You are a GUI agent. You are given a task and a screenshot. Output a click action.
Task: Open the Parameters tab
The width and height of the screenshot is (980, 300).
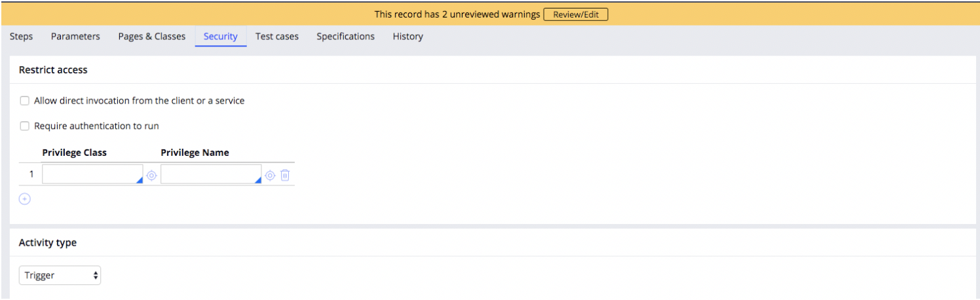[75, 37]
